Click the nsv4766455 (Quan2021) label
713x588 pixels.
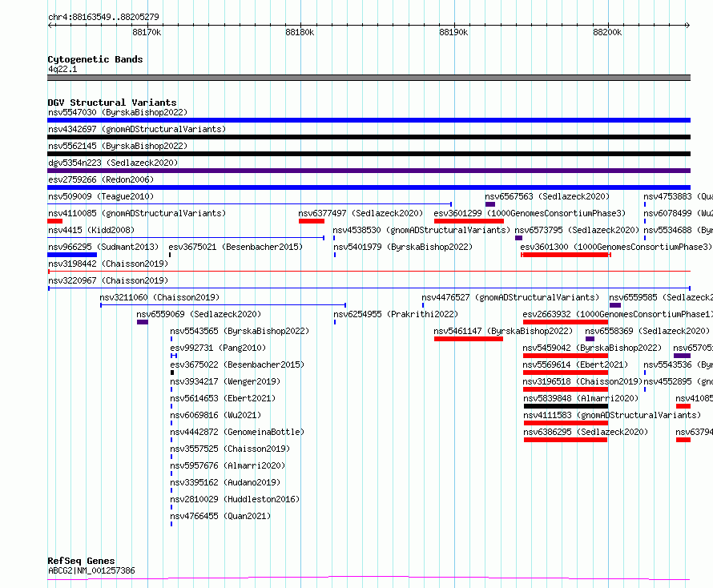coord(220,516)
